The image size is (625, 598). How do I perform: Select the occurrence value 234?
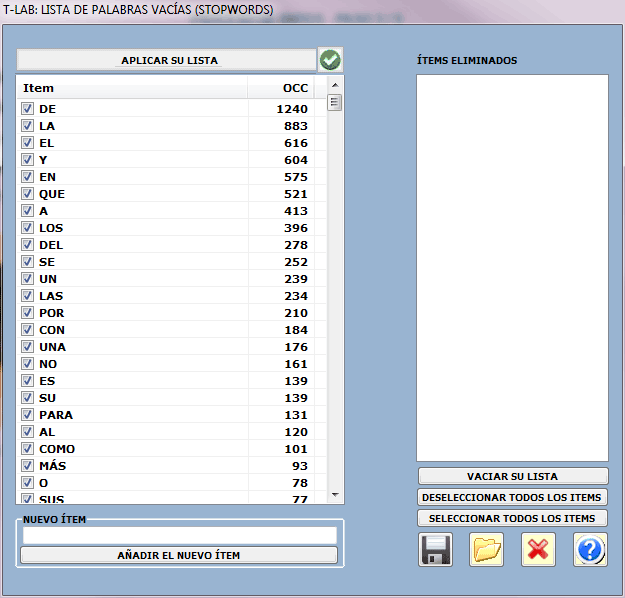[x=296, y=296]
